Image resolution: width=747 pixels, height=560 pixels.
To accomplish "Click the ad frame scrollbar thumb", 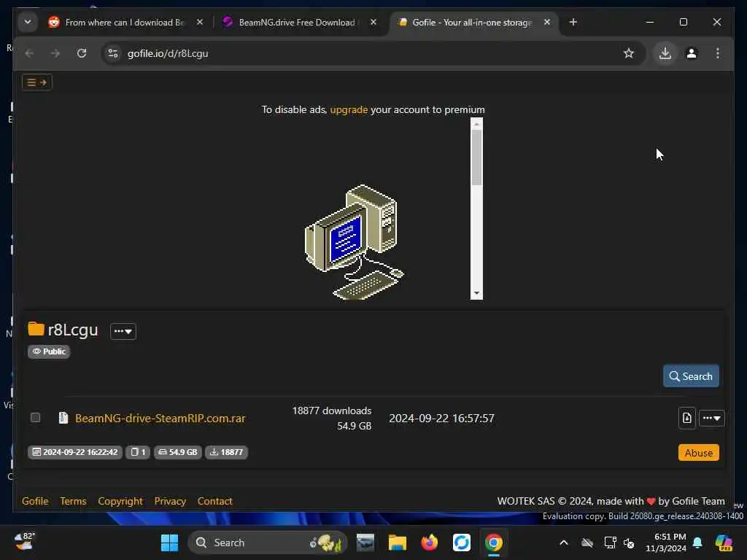I will pos(476,157).
